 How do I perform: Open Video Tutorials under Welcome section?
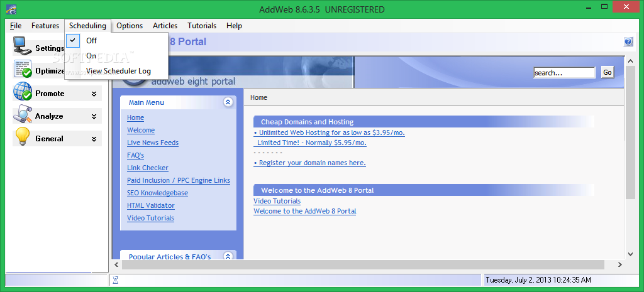[x=277, y=202]
